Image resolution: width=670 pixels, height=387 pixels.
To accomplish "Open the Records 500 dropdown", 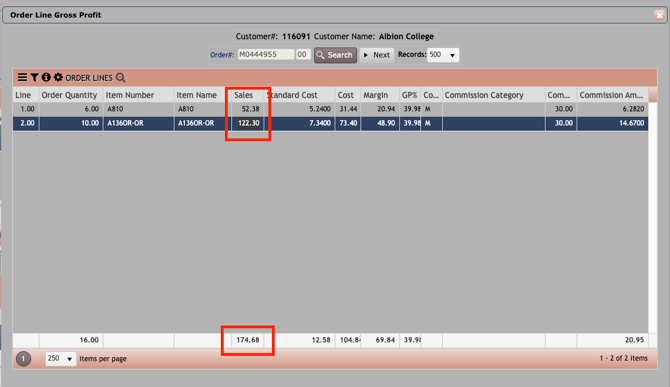I will pyautogui.click(x=443, y=55).
